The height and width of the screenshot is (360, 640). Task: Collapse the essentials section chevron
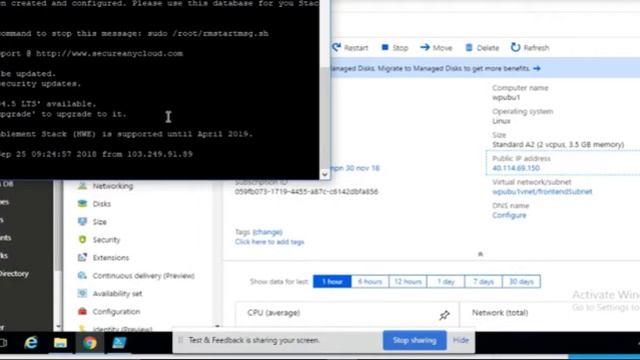pyautogui.click(x=480, y=254)
